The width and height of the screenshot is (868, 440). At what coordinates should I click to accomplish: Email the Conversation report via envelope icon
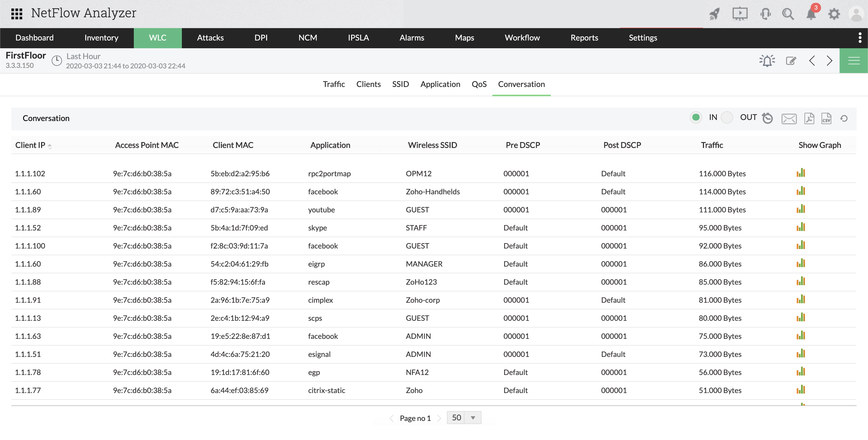point(789,118)
